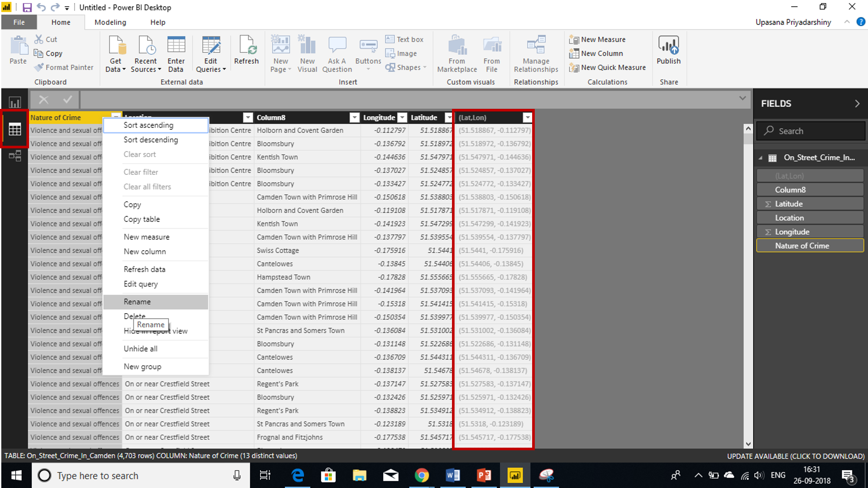Click From File custom visuals
Screen dimensions: 868x488
[492, 54]
